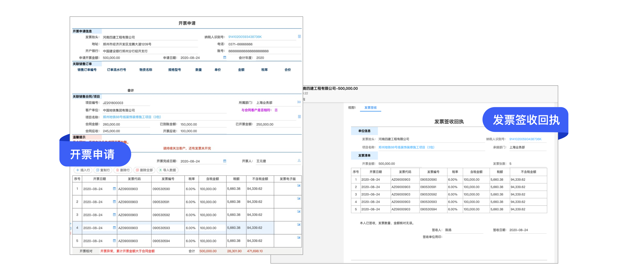The height and width of the screenshot is (280, 644).
Task: Click 签收日期 field 2020-08-24 in receipt
Action: pos(528,230)
